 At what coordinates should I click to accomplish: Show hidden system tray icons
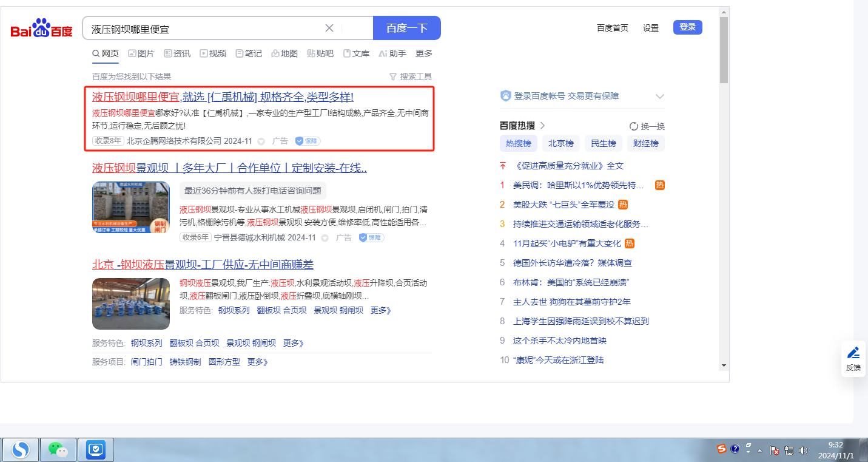pos(759,450)
